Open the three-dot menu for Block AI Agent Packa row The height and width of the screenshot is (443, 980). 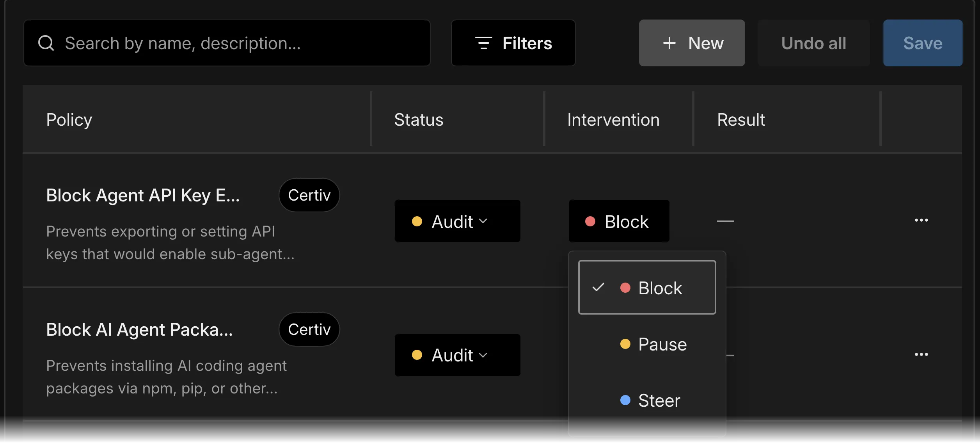[x=921, y=355]
